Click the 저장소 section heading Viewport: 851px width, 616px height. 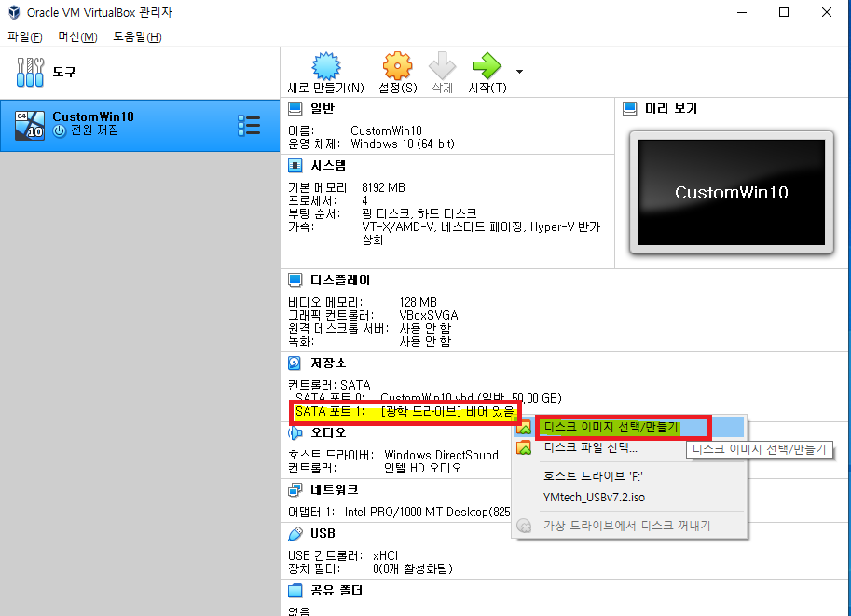[x=328, y=363]
